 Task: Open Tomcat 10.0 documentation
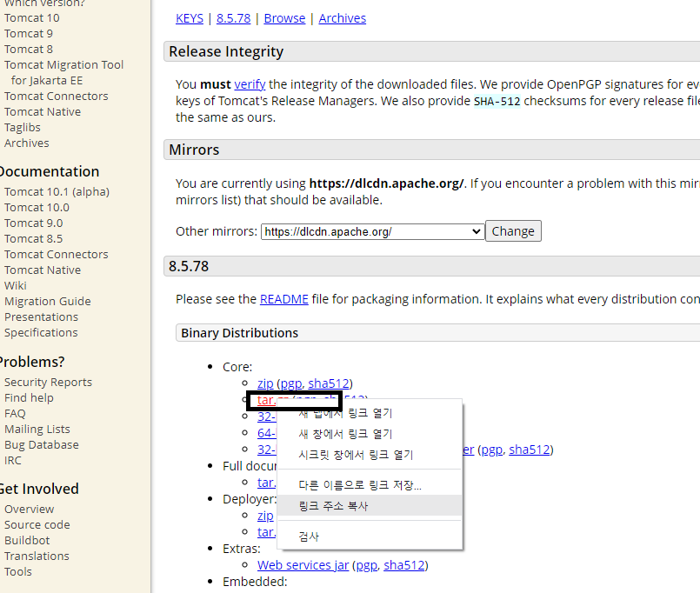click(x=37, y=207)
